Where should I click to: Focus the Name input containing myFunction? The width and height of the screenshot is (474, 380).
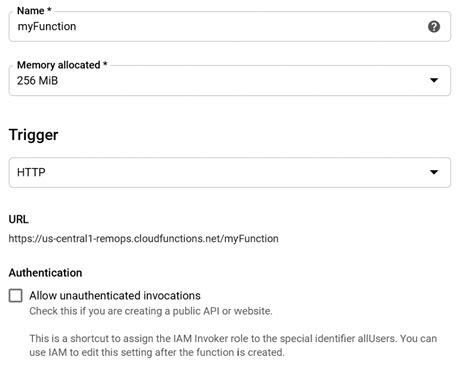(230, 26)
